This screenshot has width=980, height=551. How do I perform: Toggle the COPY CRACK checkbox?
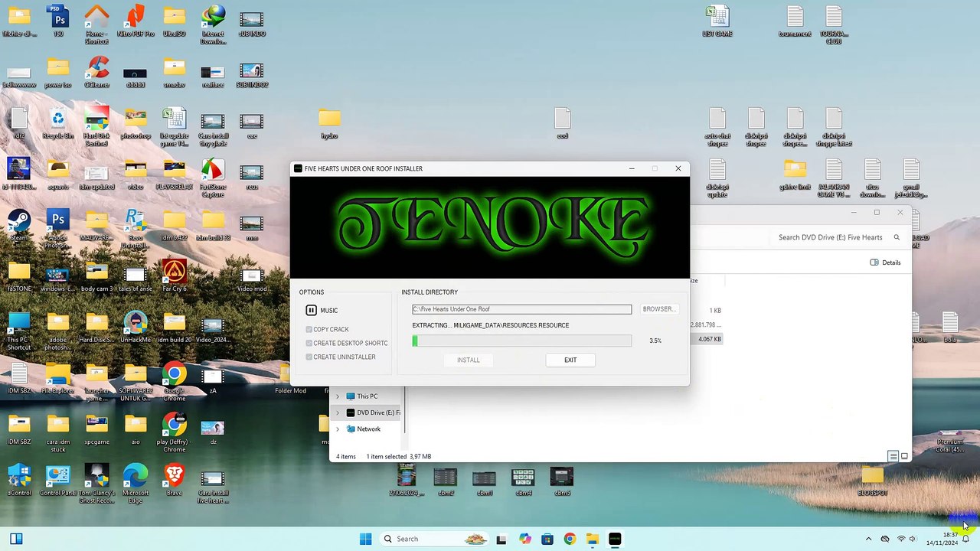tap(309, 329)
